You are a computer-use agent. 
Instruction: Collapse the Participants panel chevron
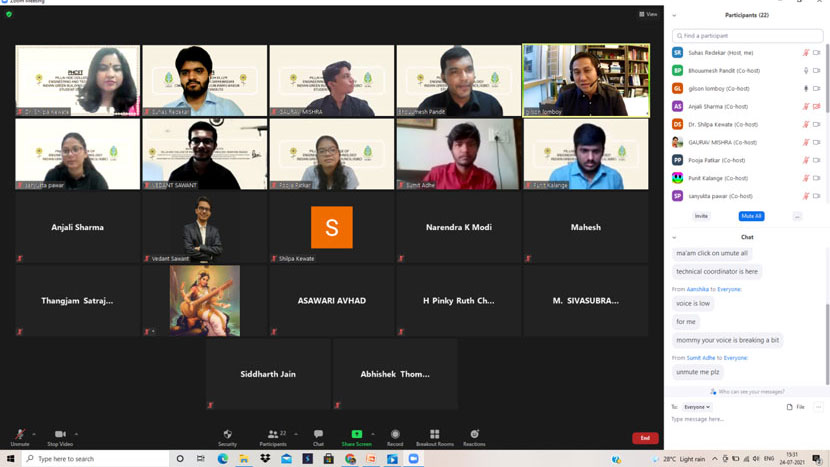point(674,15)
